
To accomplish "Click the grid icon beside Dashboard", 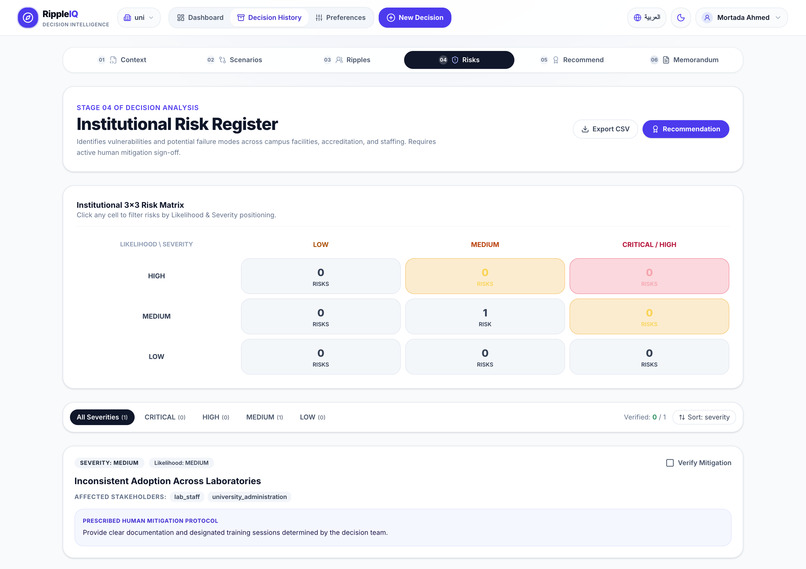I will [180, 17].
